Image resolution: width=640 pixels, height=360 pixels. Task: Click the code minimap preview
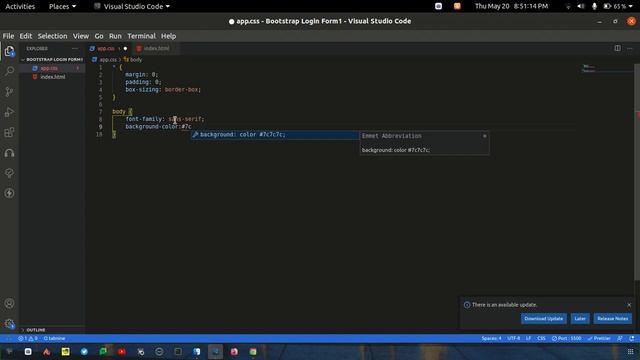(607, 69)
